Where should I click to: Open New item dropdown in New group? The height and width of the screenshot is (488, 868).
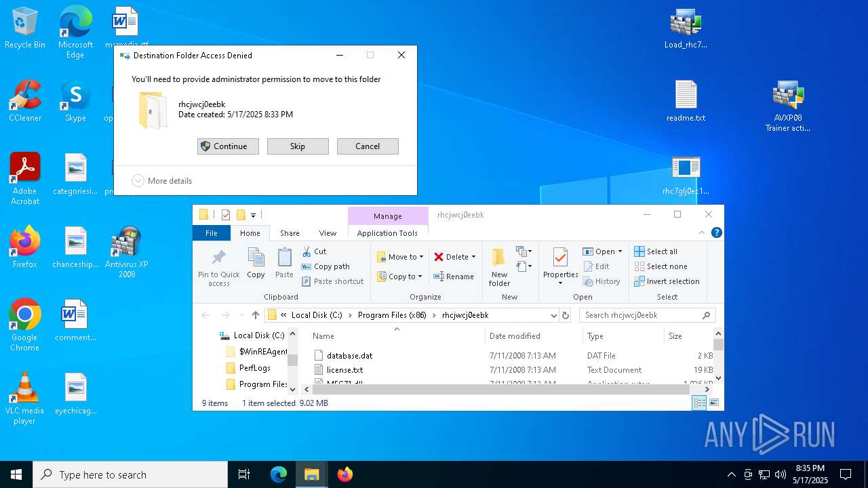pyautogui.click(x=524, y=252)
